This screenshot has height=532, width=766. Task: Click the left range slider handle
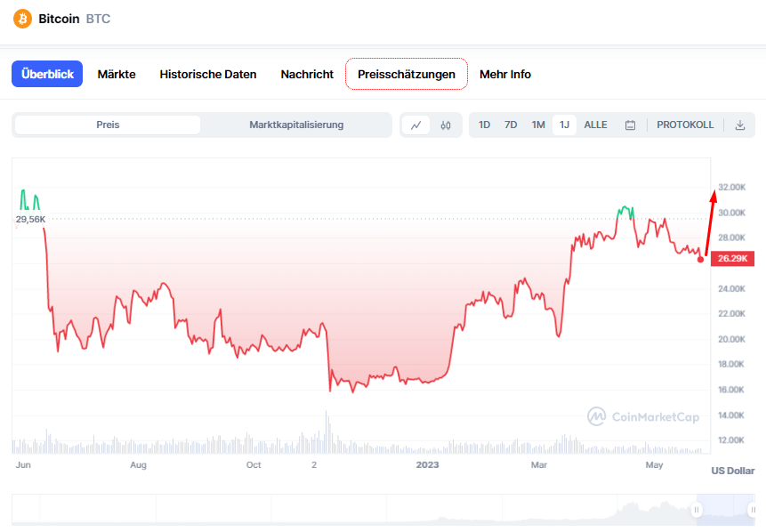tap(697, 510)
